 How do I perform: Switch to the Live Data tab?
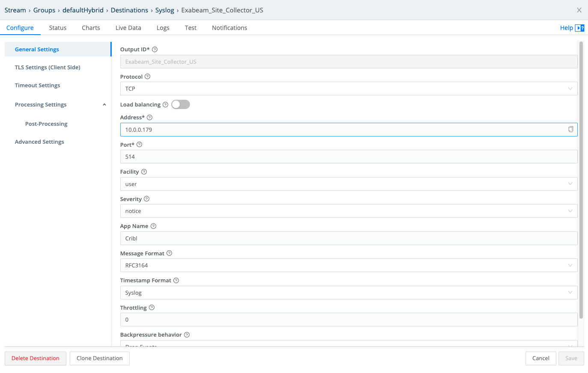click(128, 27)
